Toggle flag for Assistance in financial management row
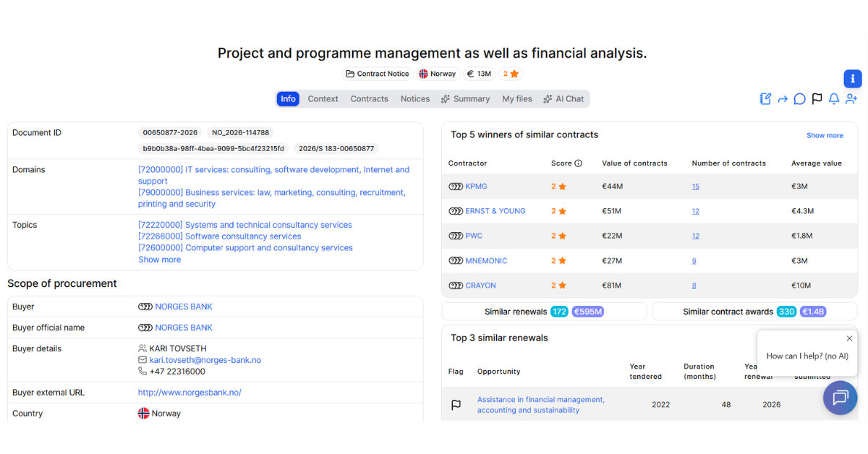Screen dimensions: 868x454 [456, 405]
